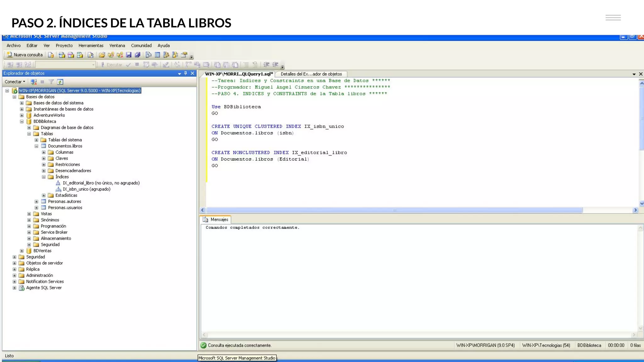Open the Herramientas menu
Viewport: 644px width, 362px height.
tap(91, 46)
